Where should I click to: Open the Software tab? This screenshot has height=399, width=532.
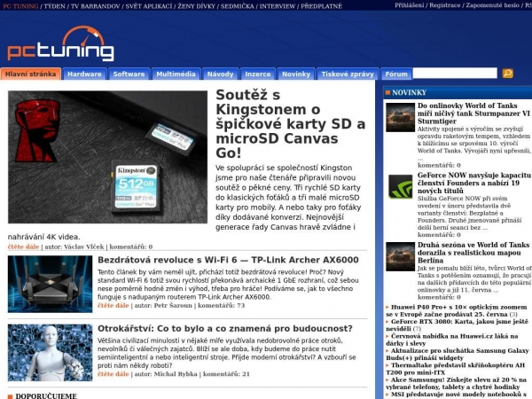click(x=129, y=74)
